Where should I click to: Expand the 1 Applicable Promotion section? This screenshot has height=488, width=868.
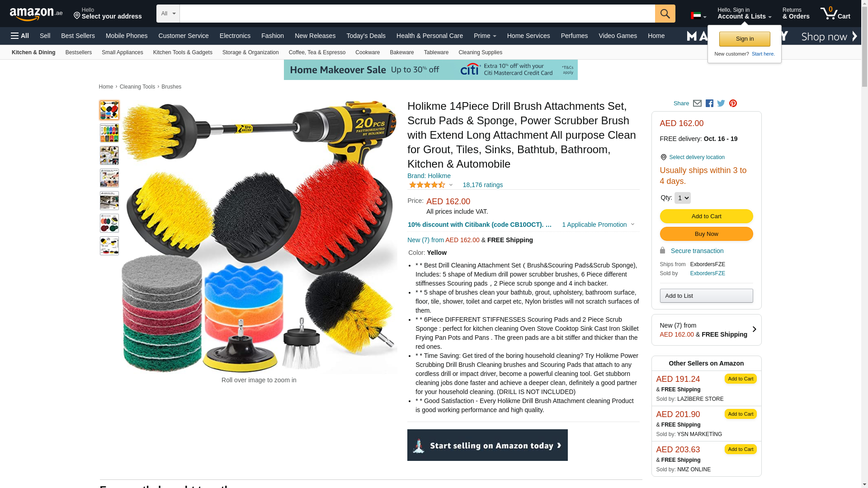click(x=598, y=225)
